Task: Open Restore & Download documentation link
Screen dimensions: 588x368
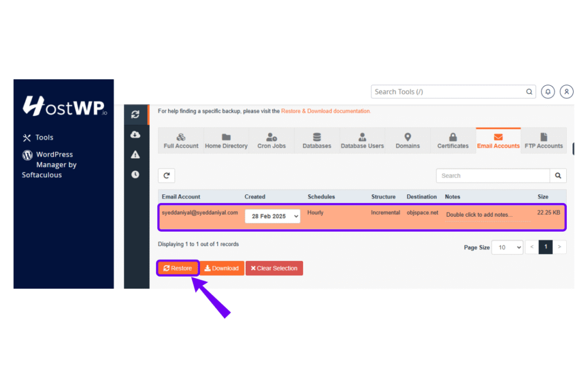Action: pyautogui.click(x=326, y=111)
